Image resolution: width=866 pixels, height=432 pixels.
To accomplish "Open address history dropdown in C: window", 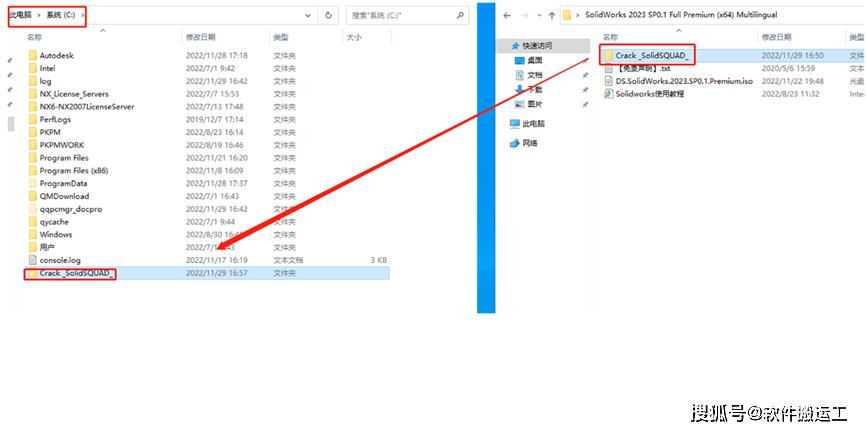I will coord(308,15).
